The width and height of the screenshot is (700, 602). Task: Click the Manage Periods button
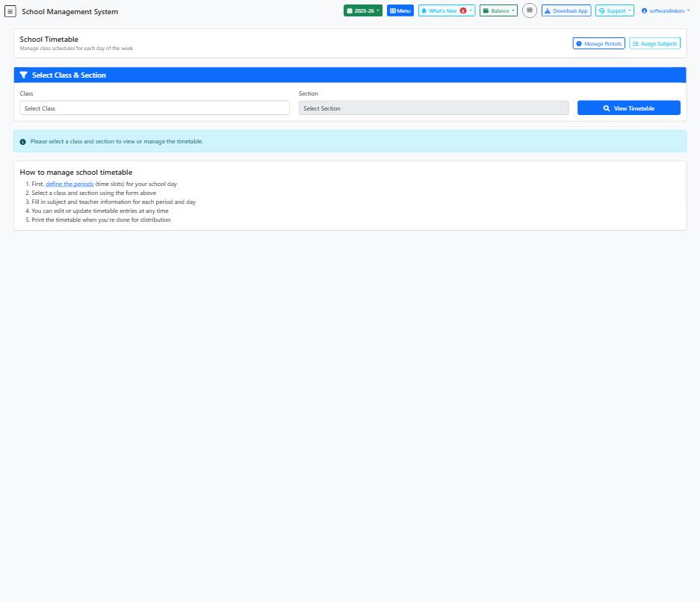[598, 44]
